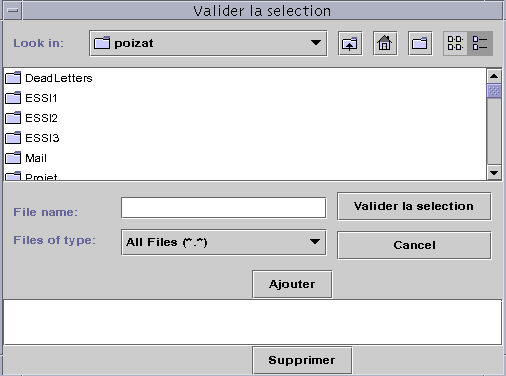
Task: Switch to list view
Action: [455, 44]
